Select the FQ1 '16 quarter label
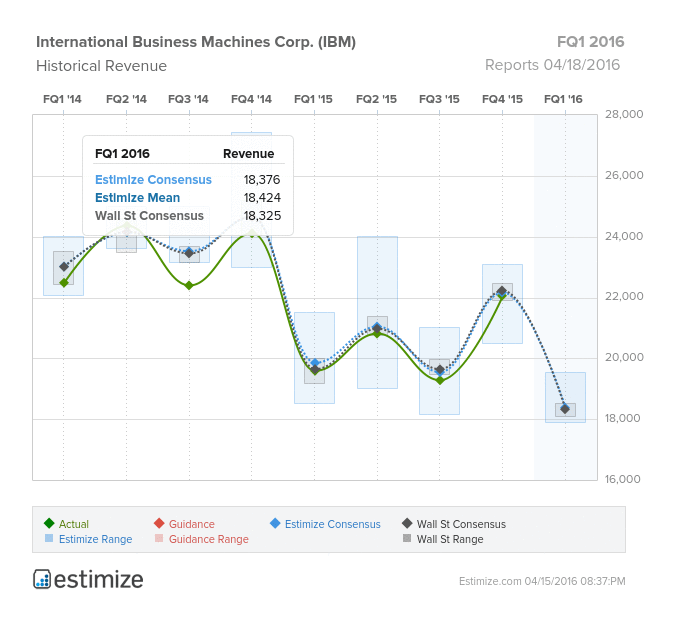 [x=563, y=99]
